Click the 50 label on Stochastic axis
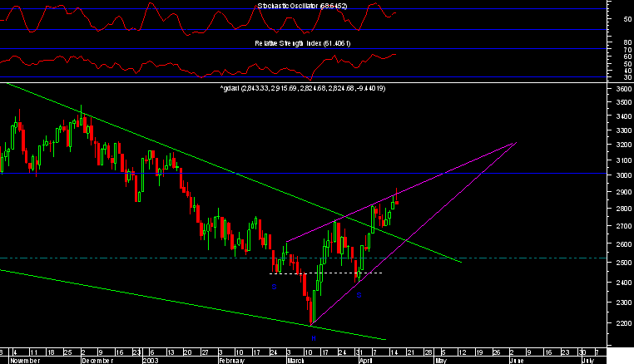The height and width of the screenshot is (364, 634). [x=627, y=19]
